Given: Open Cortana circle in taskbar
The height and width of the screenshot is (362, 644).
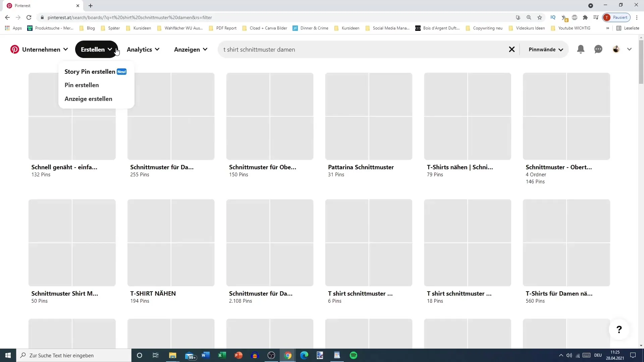Looking at the screenshot, I should coord(140,355).
